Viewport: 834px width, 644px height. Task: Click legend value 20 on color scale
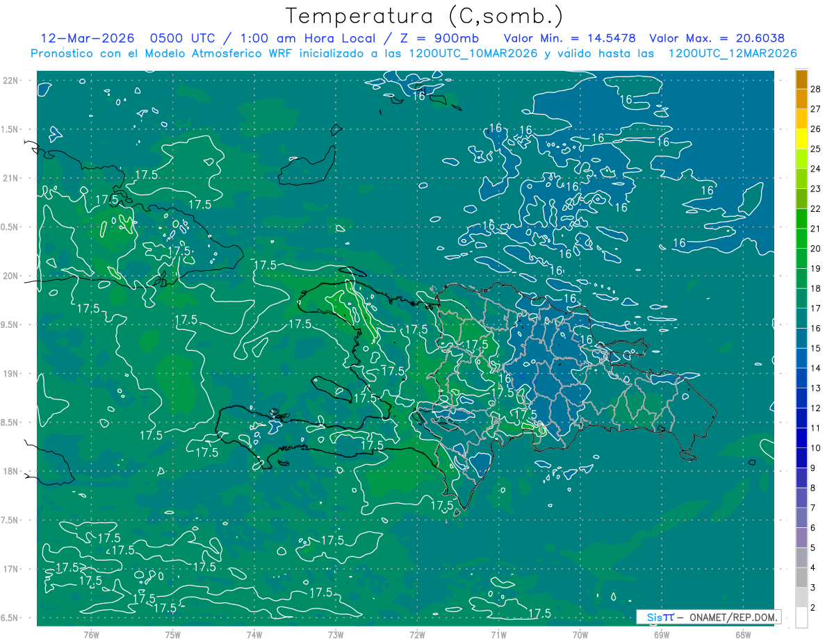point(816,249)
